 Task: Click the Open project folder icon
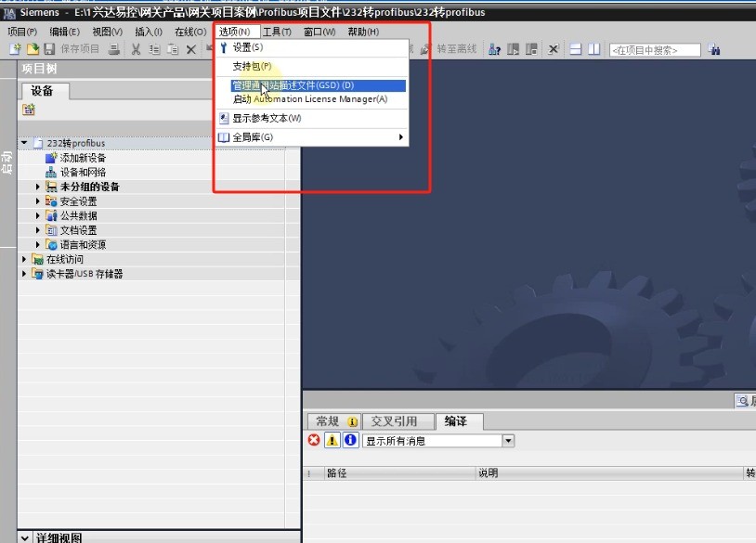[x=33, y=48]
